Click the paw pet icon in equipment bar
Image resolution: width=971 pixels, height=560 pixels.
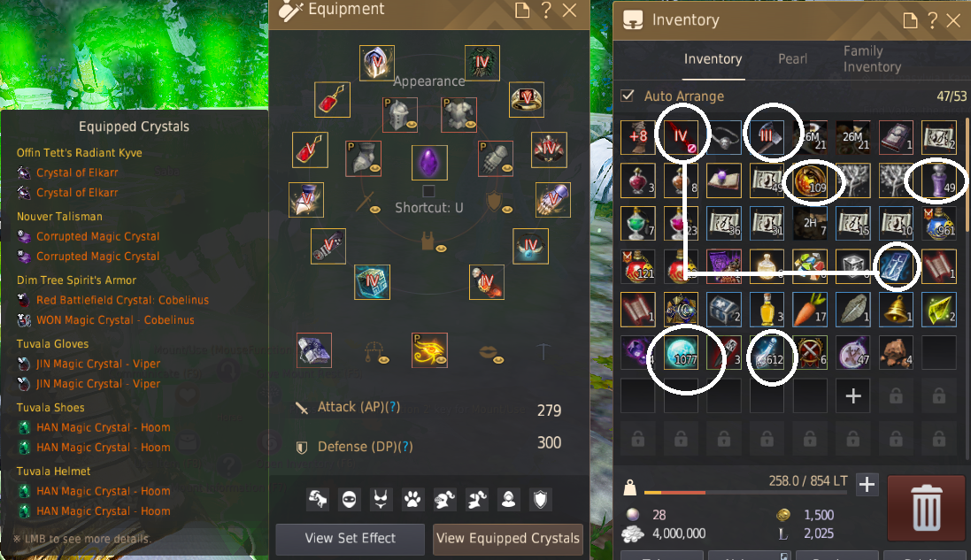point(412,499)
